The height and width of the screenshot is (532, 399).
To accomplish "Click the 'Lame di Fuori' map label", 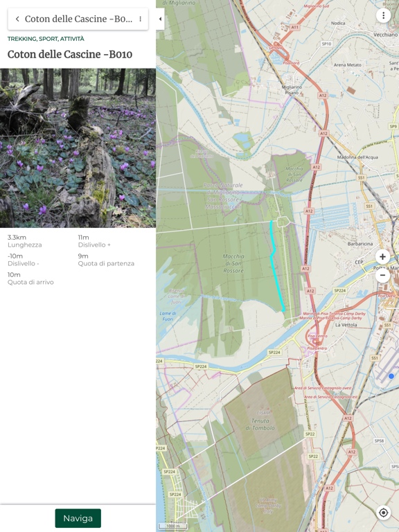I will tap(168, 316).
